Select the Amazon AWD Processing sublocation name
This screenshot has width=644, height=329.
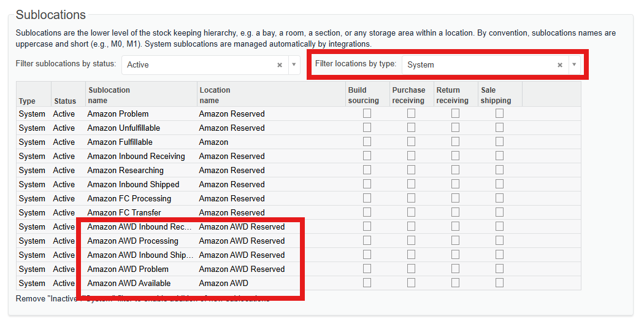click(x=132, y=241)
